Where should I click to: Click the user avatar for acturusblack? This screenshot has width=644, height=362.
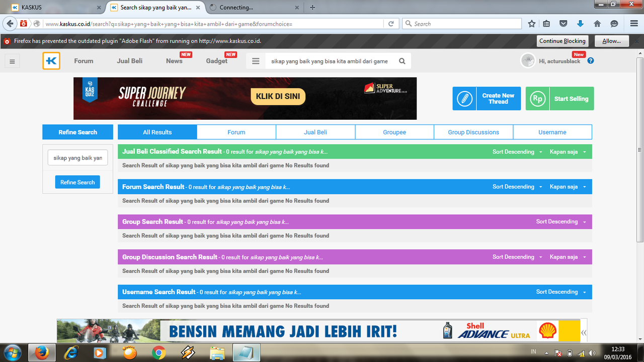click(528, 61)
